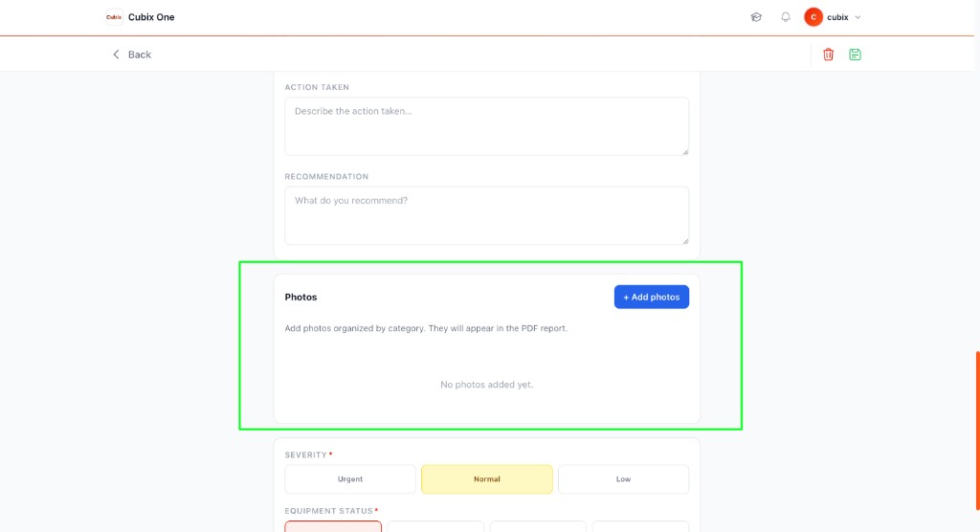Click the + Add photos button
980x532 pixels.
[651, 297]
